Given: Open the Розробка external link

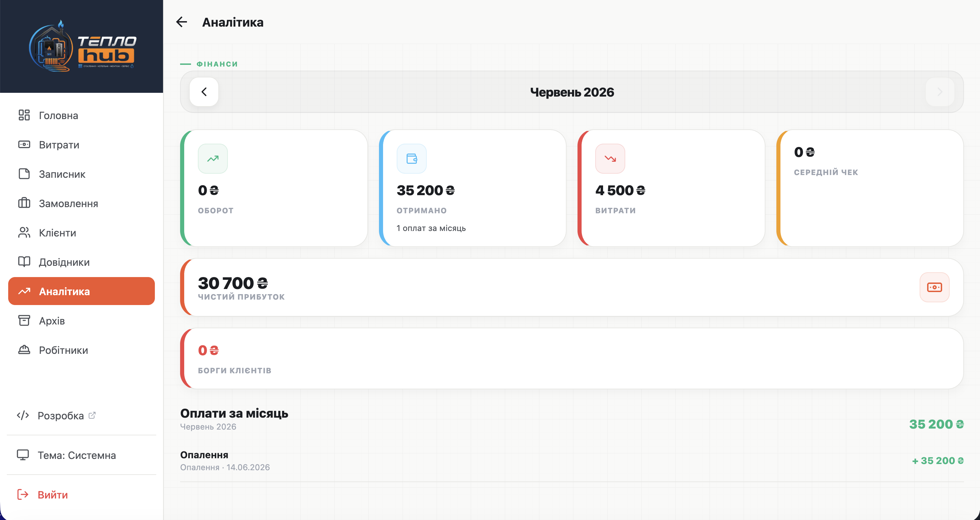Looking at the screenshot, I should (82, 415).
